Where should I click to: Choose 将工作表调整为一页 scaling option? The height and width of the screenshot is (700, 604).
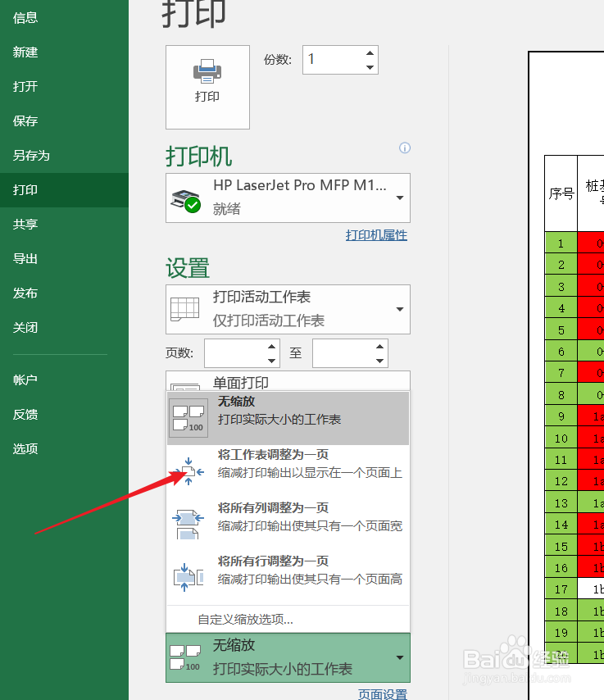click(288, 471)
